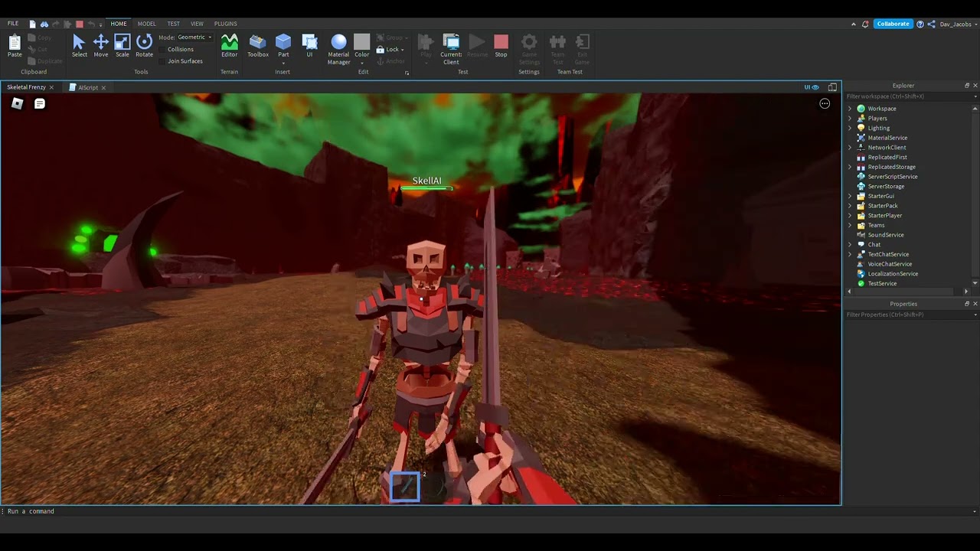Expand the Players tree node
The height and width of the screenshot is (551, 980).
tap(850, 119)
